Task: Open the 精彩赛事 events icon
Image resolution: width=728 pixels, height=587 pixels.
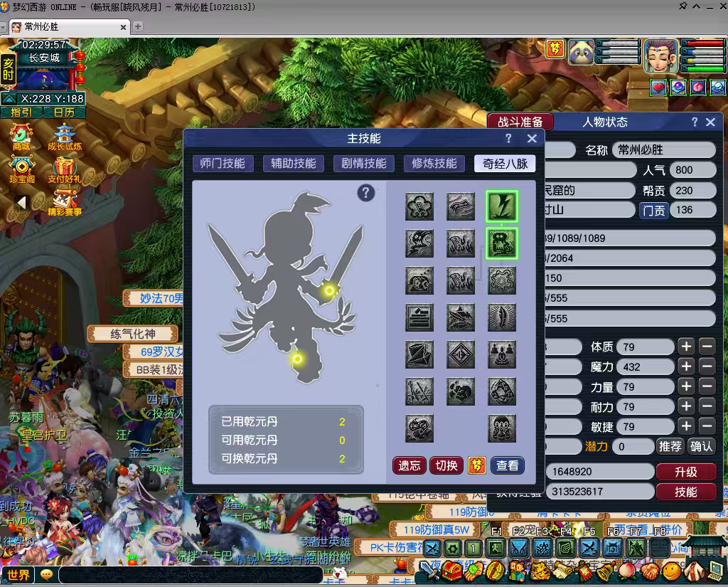Action: pos(65,202)
